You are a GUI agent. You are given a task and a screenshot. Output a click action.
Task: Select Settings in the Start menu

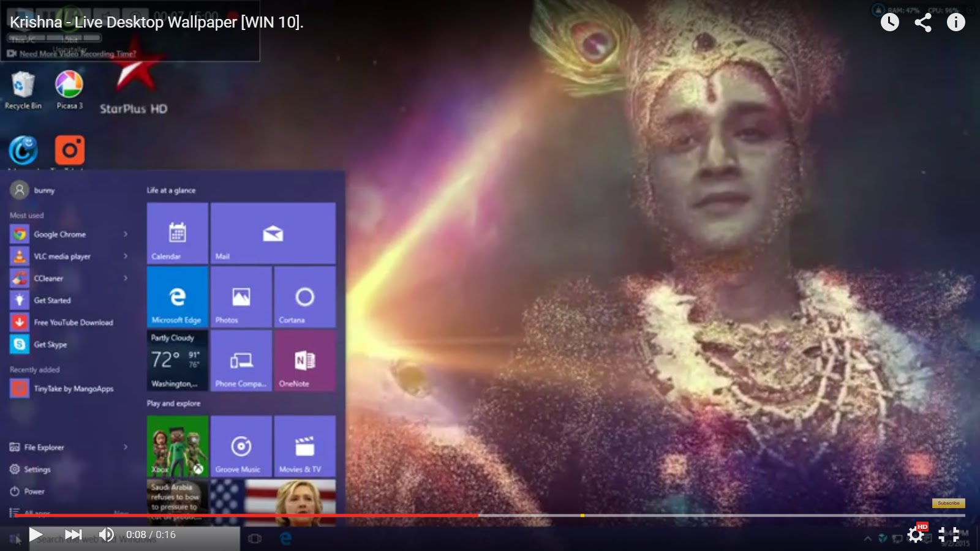click(x=37, y=470)
